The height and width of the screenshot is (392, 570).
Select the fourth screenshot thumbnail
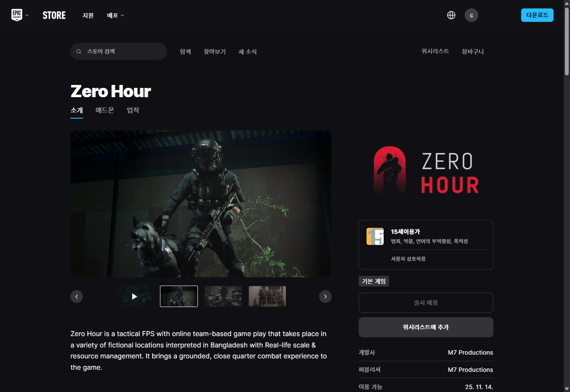(267, 297)
